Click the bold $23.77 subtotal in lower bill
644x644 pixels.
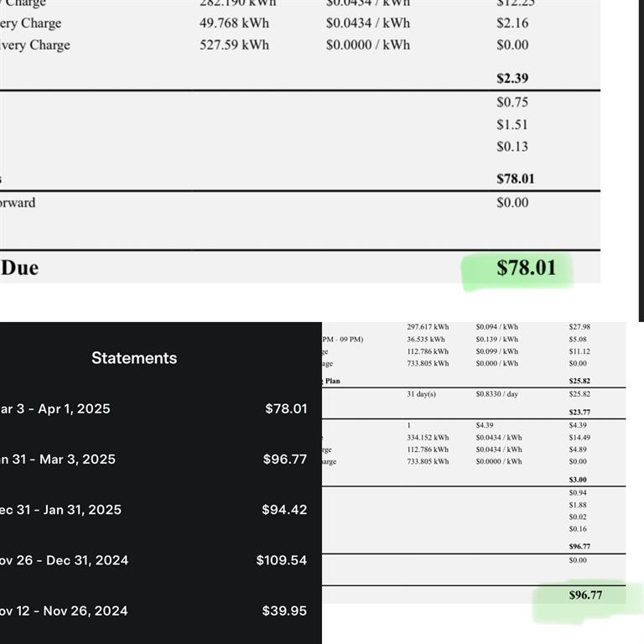tap(579, 412)
